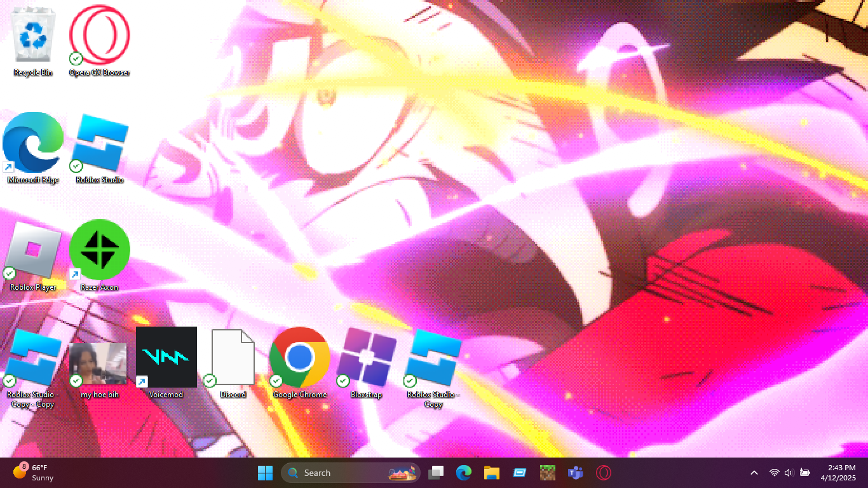
Task: Launch Minecraft from the taskbar grass block
Action: 548,473
